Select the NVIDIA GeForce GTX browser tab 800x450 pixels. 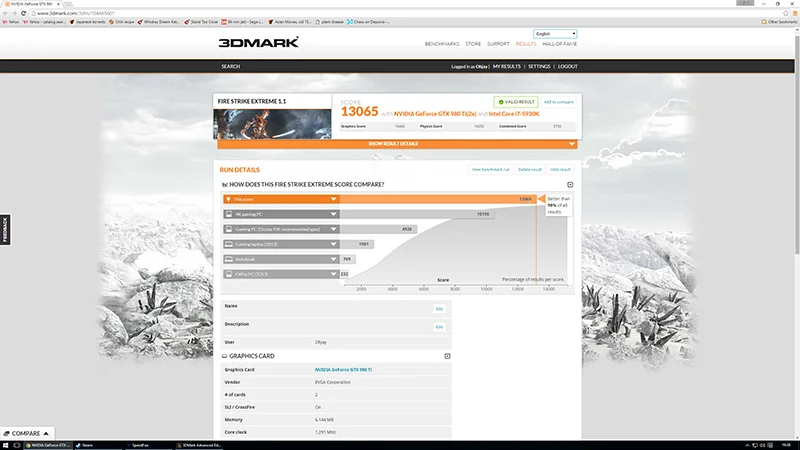pyautogui.click(x=32, y=4)
